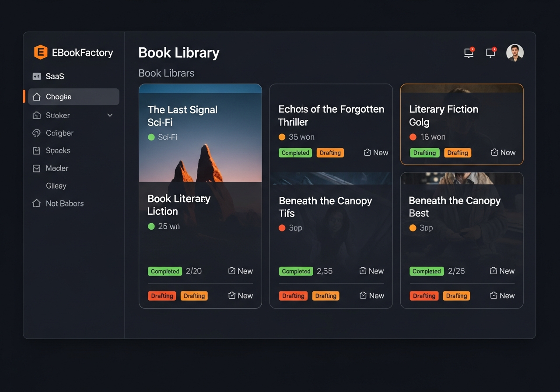Click the first notification icon with red badge
This screenshot has height=392, width=560.
coord(468,52)
